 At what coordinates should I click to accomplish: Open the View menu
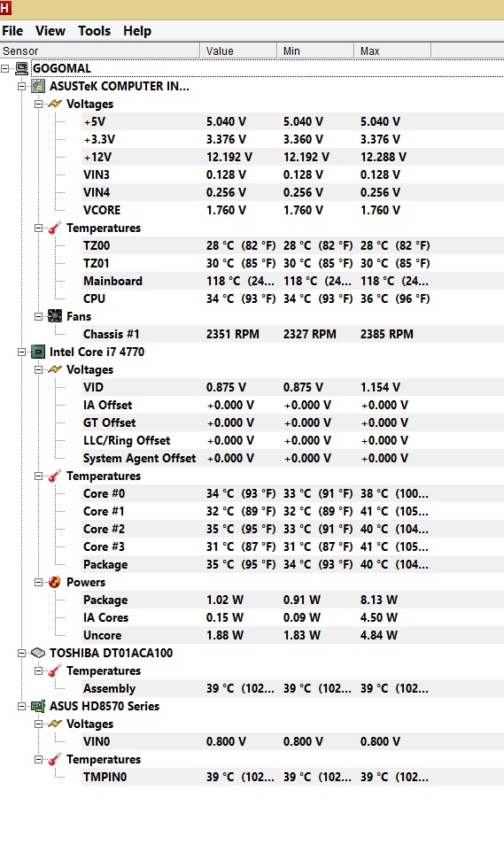(x=50, y=31)
